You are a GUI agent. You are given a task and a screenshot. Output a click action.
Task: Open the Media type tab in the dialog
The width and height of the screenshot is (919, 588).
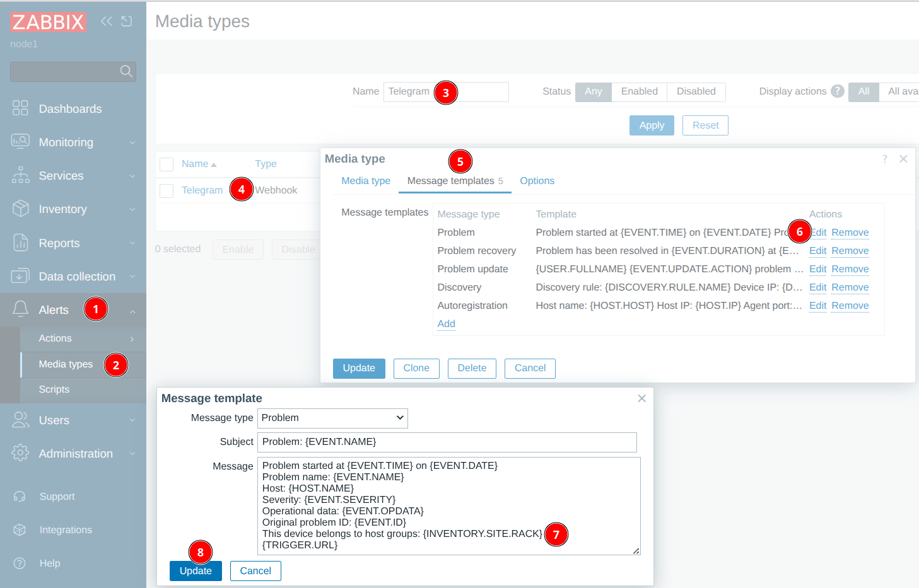click(366, 181)
